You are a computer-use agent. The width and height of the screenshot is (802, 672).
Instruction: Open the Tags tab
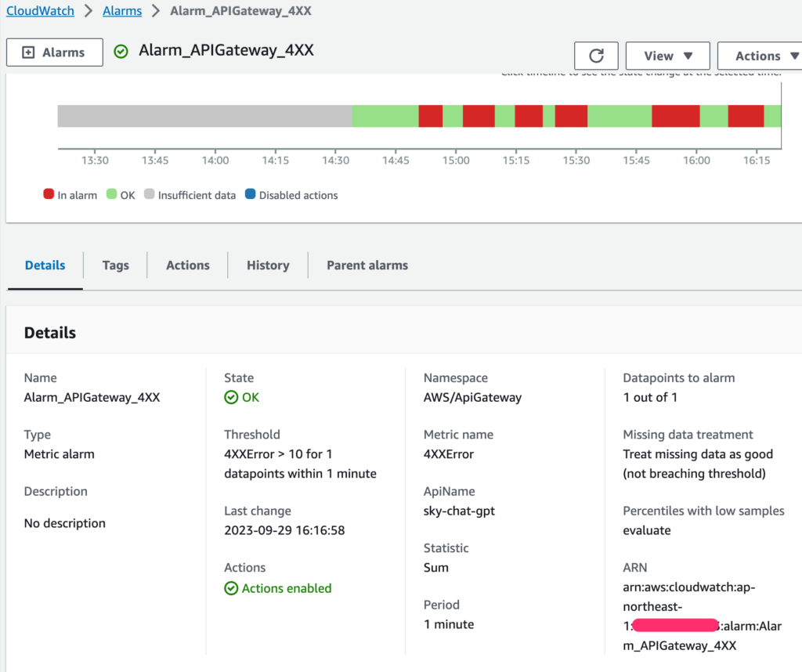point(116,265)
